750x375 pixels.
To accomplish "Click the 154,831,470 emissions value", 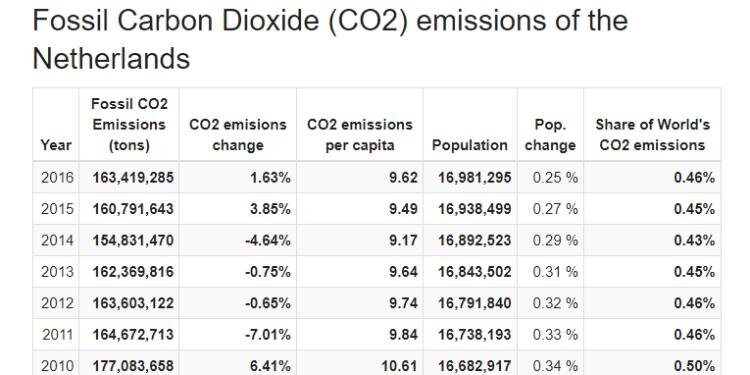I will [x=133, y=240].
